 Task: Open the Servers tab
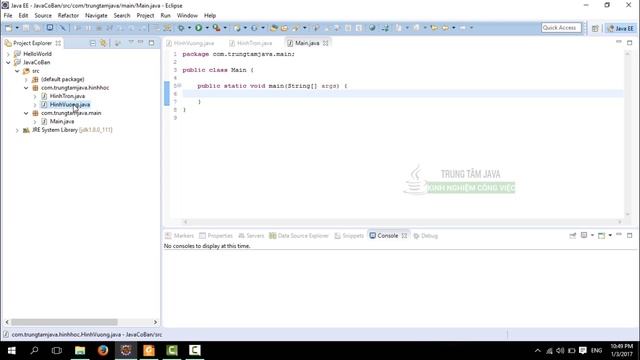(251, 236)
